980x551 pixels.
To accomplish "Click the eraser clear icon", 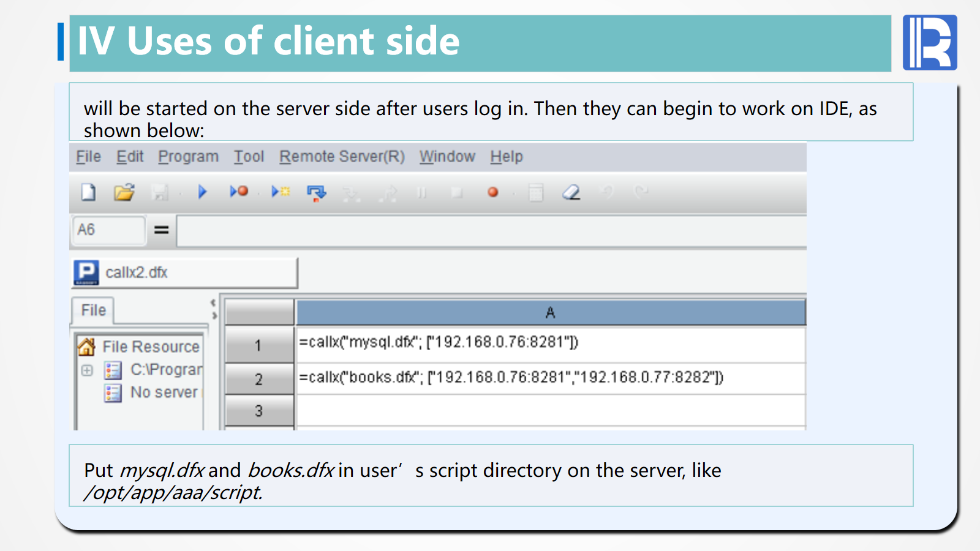I will pyautogui.click(x=571, y=192).
